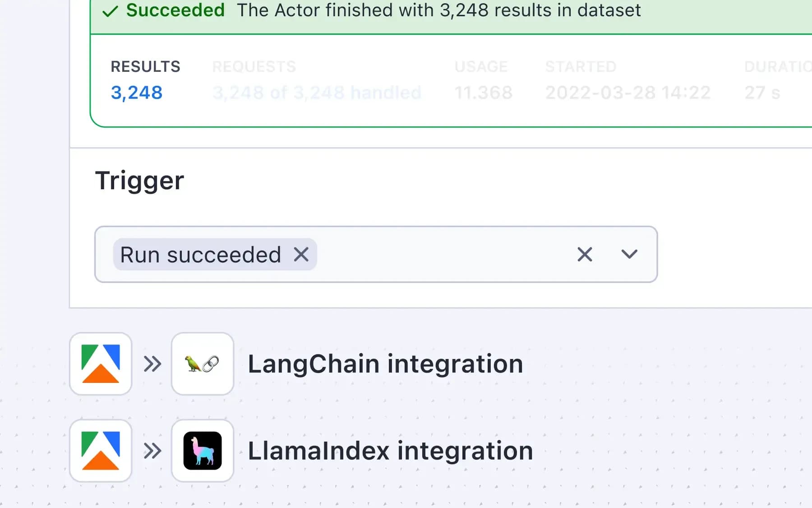Image resolution: width=812 pixels, height=508 pixels.
Task: Click the Trigger section heading
Action: (139, 181)
